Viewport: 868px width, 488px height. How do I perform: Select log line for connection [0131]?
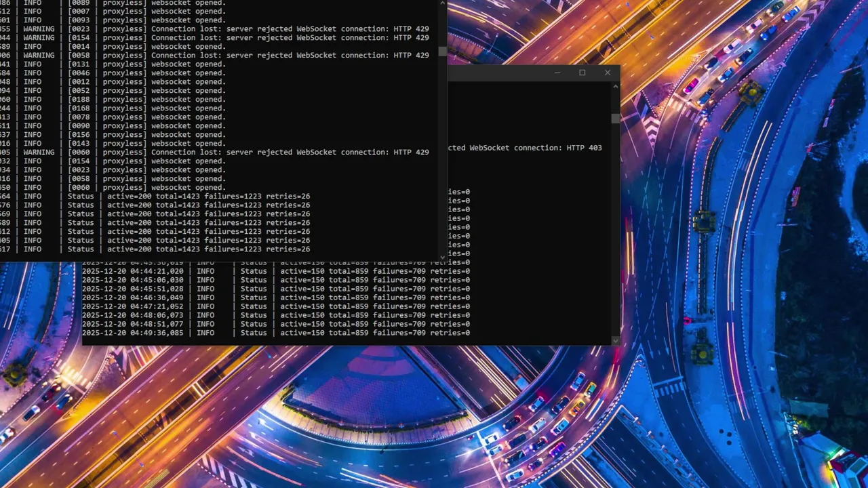pos(113,64)
